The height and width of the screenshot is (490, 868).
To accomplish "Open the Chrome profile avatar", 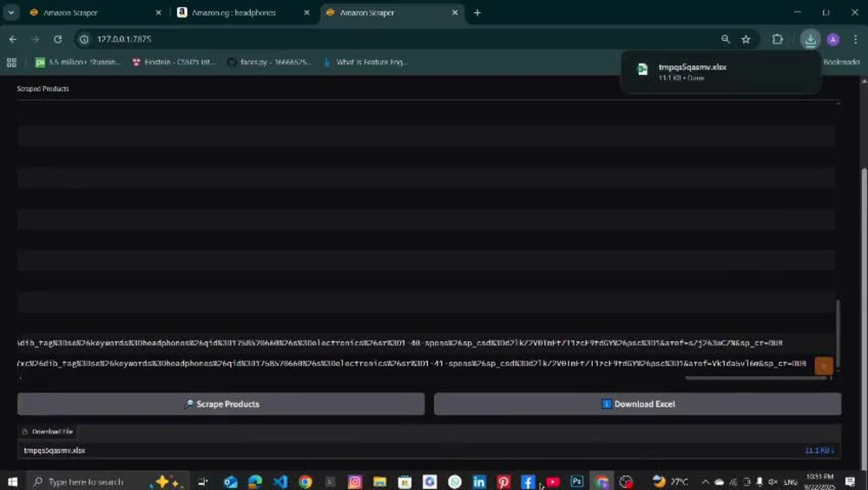I will tap(833, 39).
